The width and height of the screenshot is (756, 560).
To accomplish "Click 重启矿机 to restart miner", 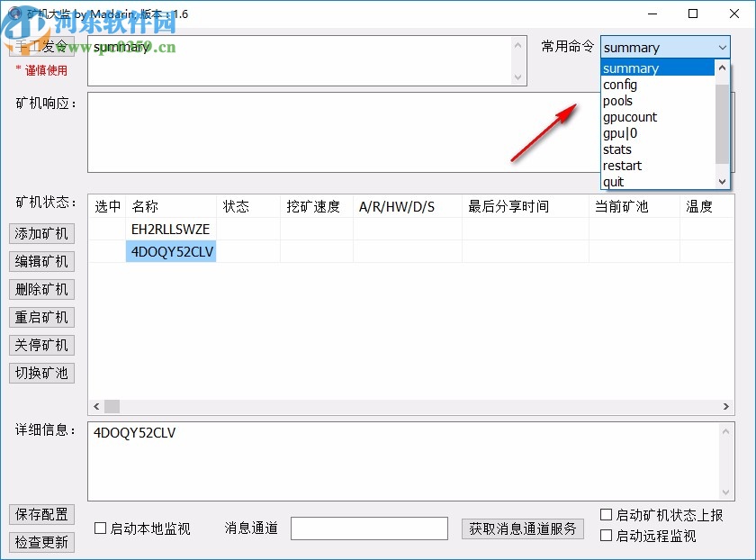I will (x=41, y=317).
